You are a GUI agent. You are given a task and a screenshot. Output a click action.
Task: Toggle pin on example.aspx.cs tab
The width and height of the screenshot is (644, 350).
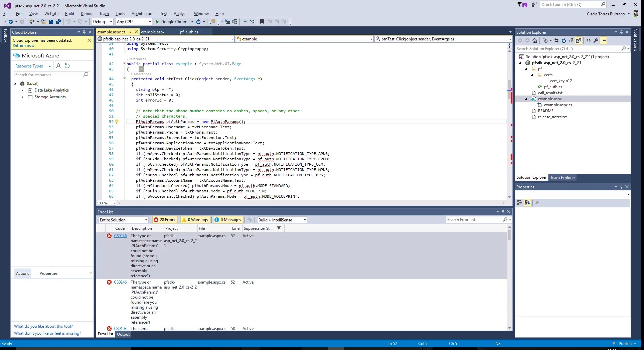[130, 32]
